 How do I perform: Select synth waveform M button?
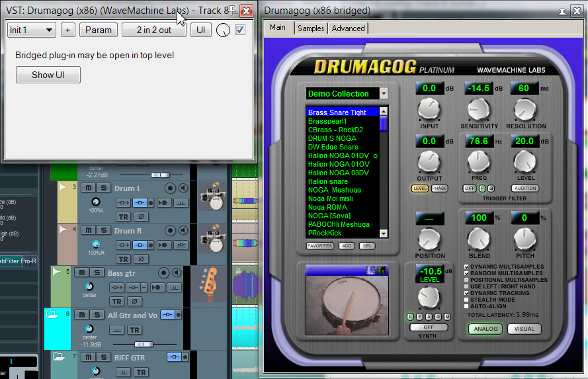coord(447,317)
